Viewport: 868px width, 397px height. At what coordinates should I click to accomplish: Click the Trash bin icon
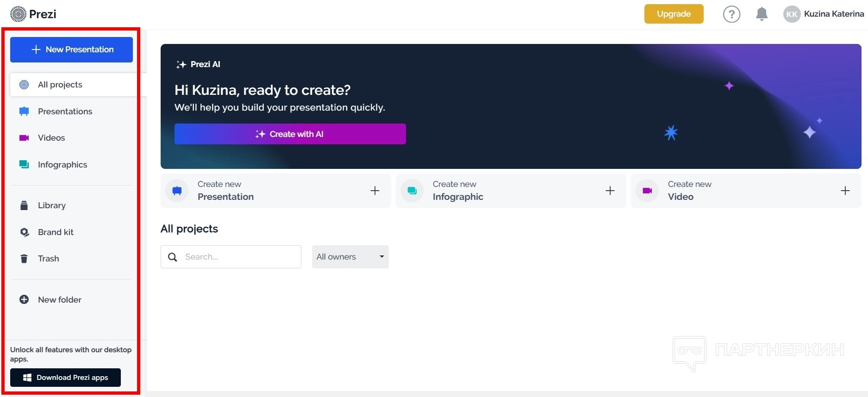[24, 259]
